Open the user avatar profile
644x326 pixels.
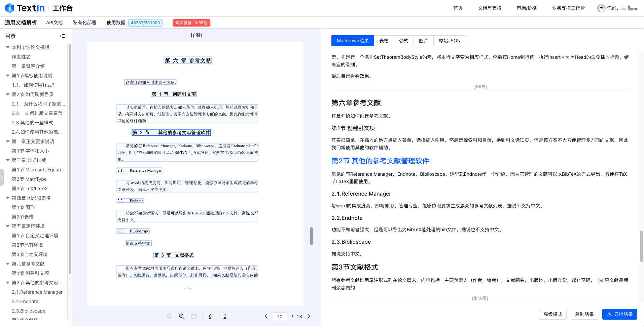(601, 8)
